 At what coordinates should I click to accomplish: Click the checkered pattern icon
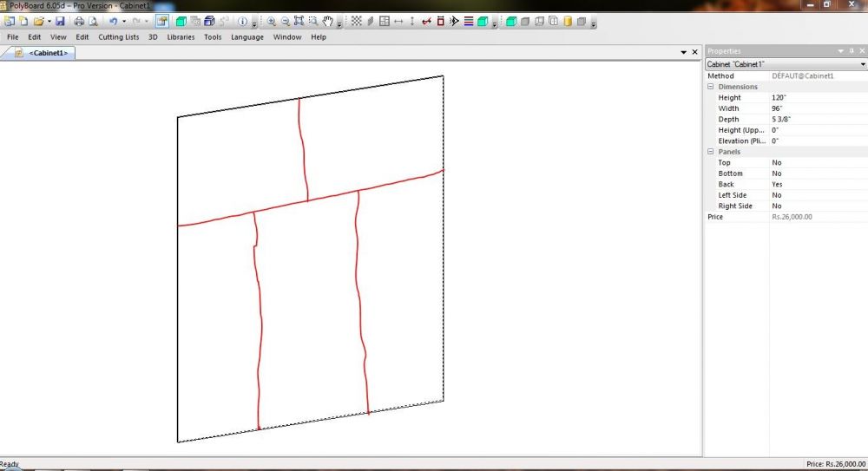point(357,21)
